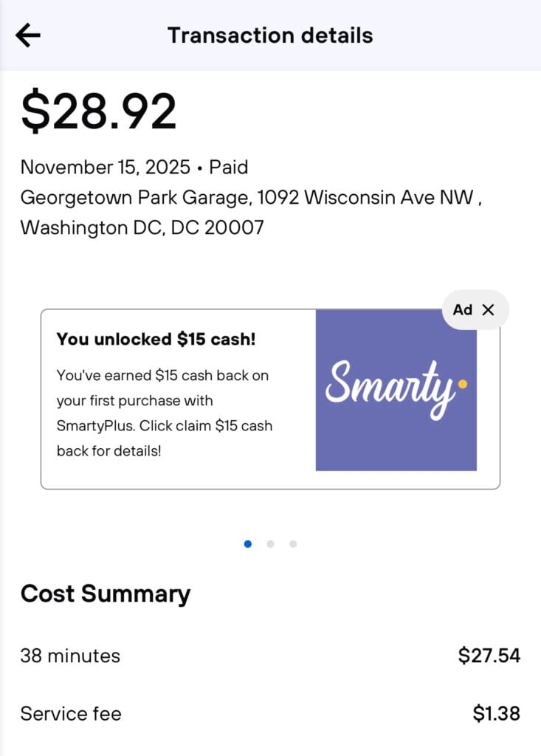Click the 'Cost Summary' heading

click(x=106, y=594)
